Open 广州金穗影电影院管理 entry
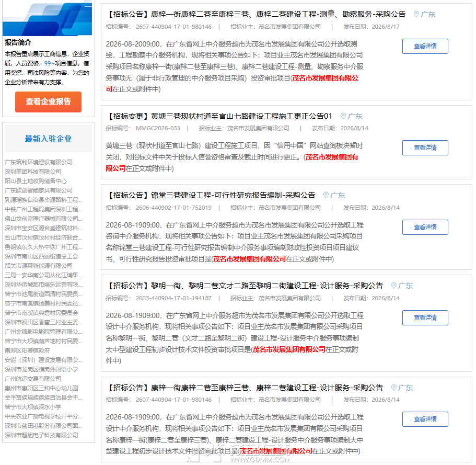 click(x=43, y=332)
